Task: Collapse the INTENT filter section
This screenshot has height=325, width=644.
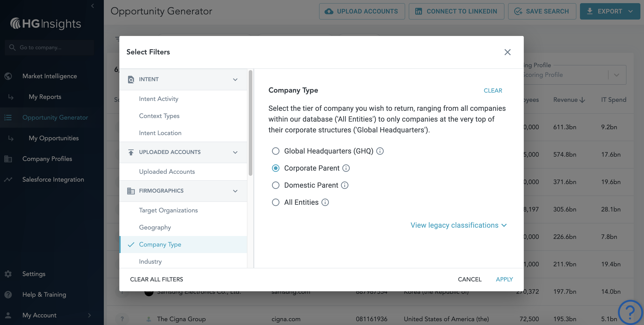Action: [235, 80]
